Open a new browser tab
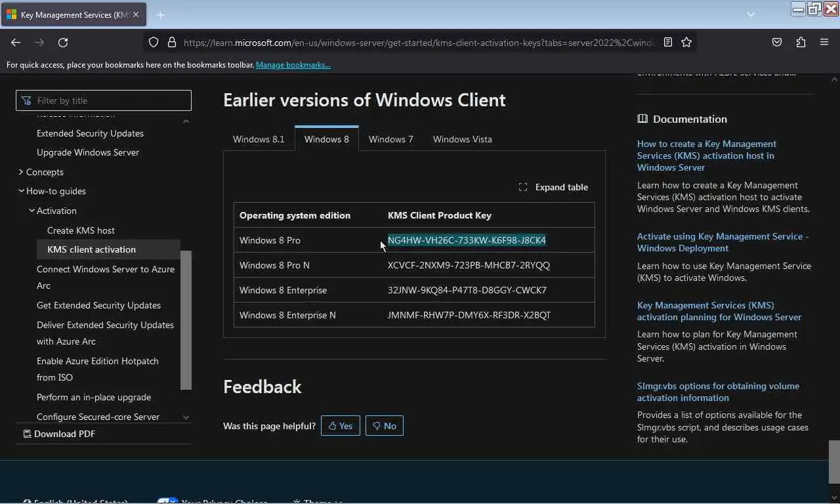 [161, 14]
